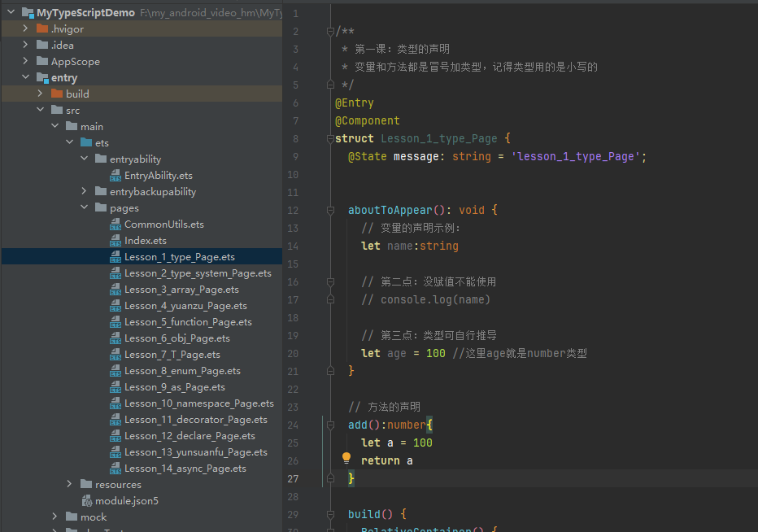Select Index.ets in project tree
This screenshot has width=758, height=532.
[145, 241]
